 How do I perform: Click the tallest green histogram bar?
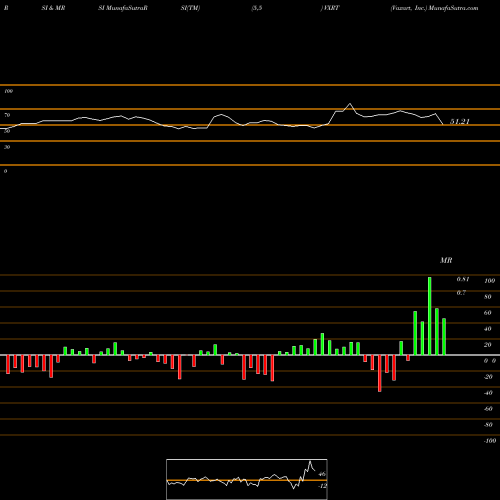[x=429, y=316]
